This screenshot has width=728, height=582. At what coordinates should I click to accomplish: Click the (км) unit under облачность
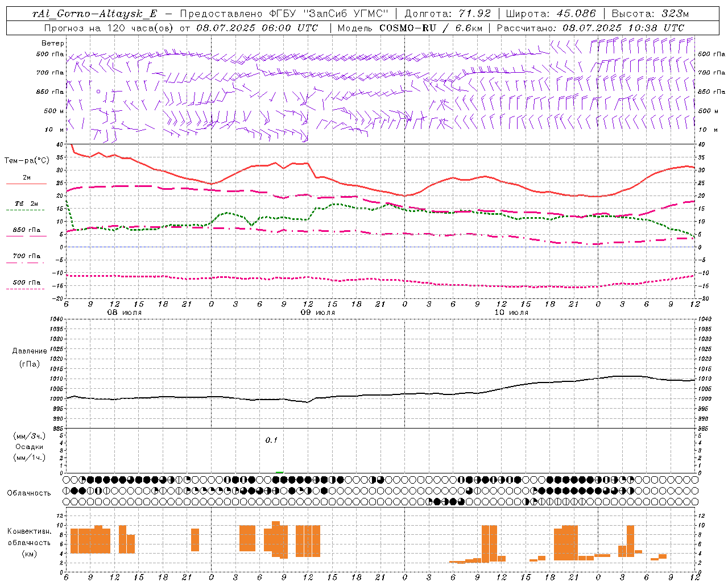[30, 554]
